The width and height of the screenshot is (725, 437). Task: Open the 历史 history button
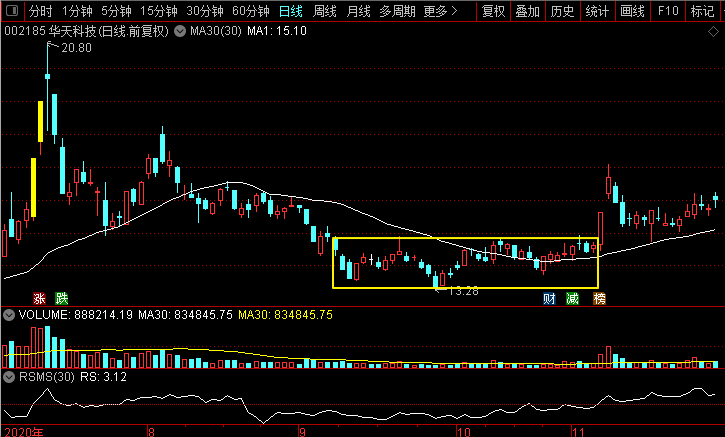pyautogui.click(x=562, y=11)
